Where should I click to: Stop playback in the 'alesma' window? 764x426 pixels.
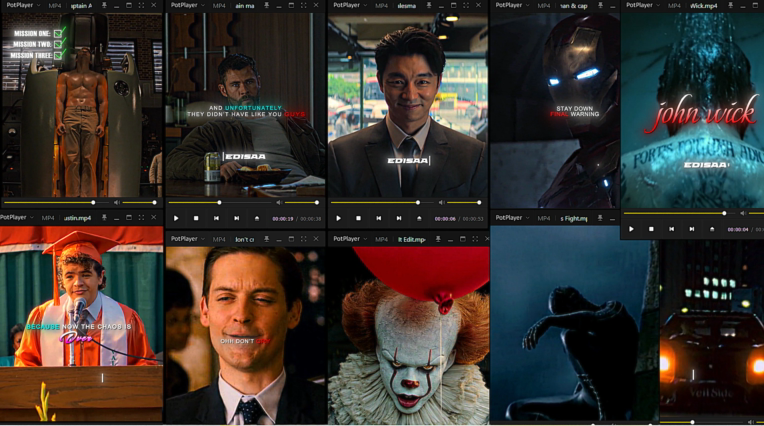tap(358, 218)
